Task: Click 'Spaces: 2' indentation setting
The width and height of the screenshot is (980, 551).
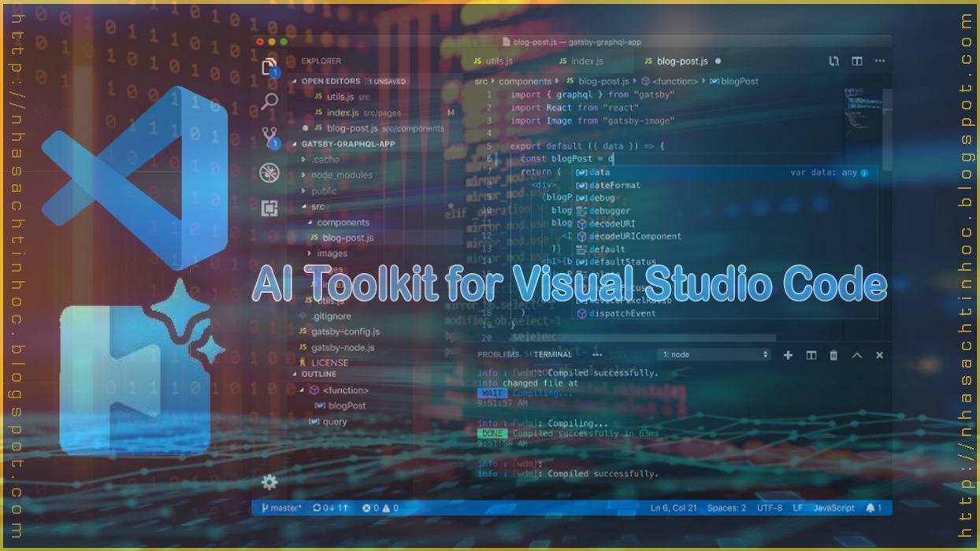Action: [x=726, y=508]
